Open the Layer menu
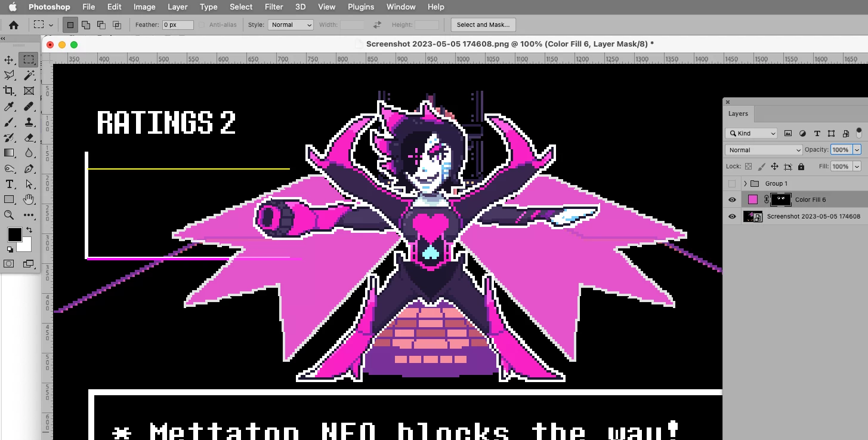Viewport: 868px width, 440px height. pos(178,7)
